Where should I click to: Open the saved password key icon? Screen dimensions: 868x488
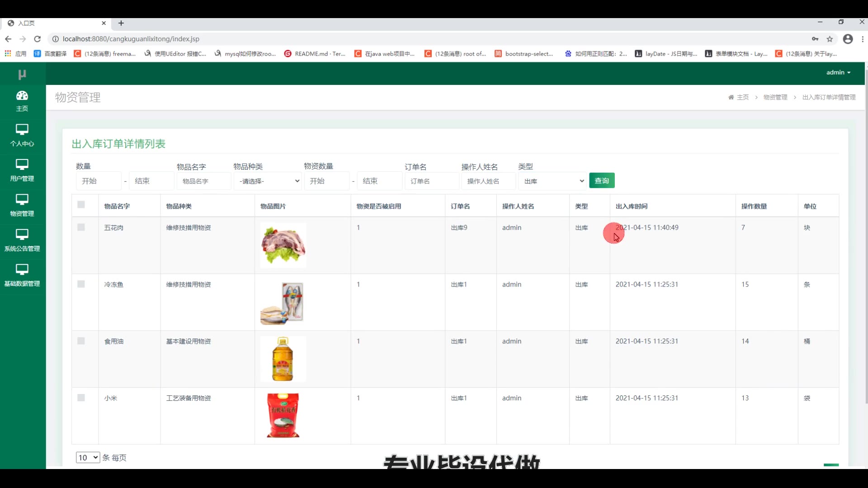click(815, 39)
